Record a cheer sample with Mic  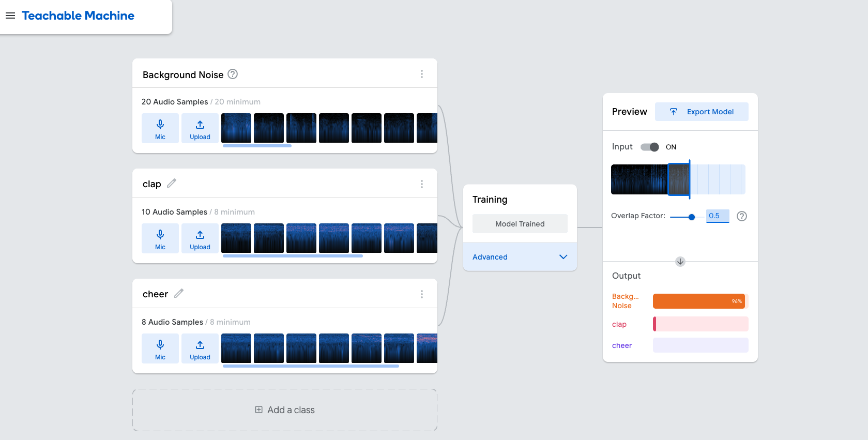click(x=160, y=348)
